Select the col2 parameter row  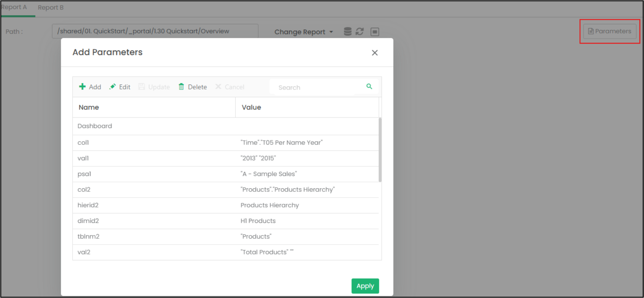226,190
